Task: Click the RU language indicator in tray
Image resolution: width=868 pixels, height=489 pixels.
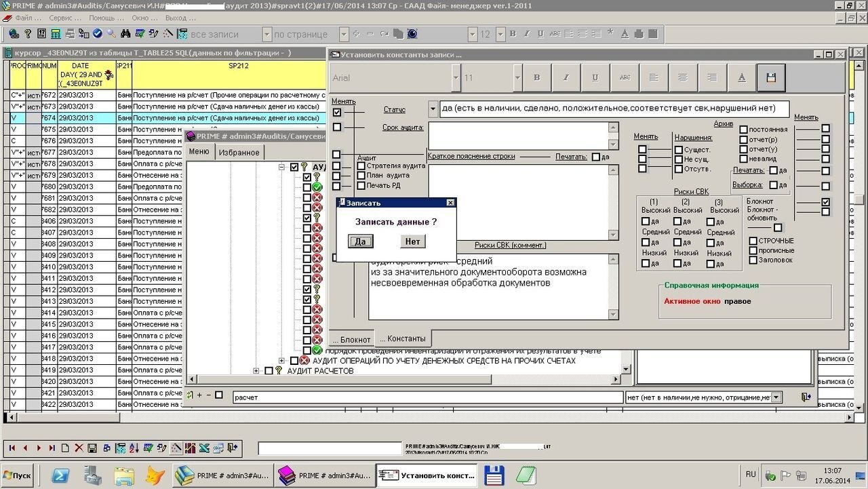Action: [x=751, y=474]
